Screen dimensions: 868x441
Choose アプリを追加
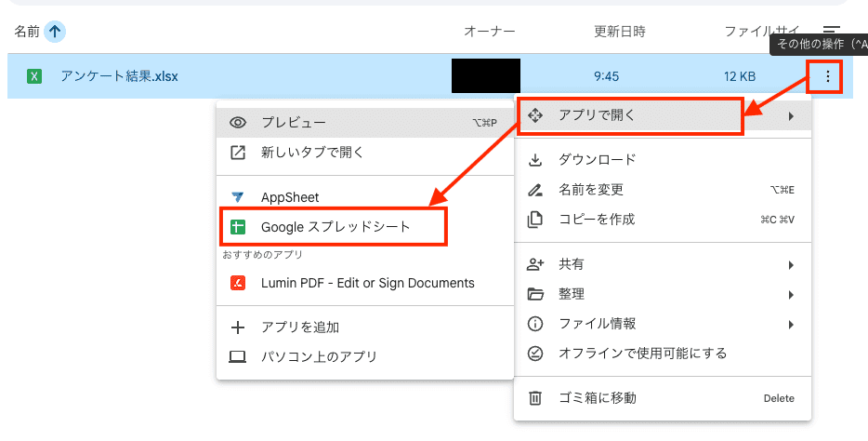[365, 327]
